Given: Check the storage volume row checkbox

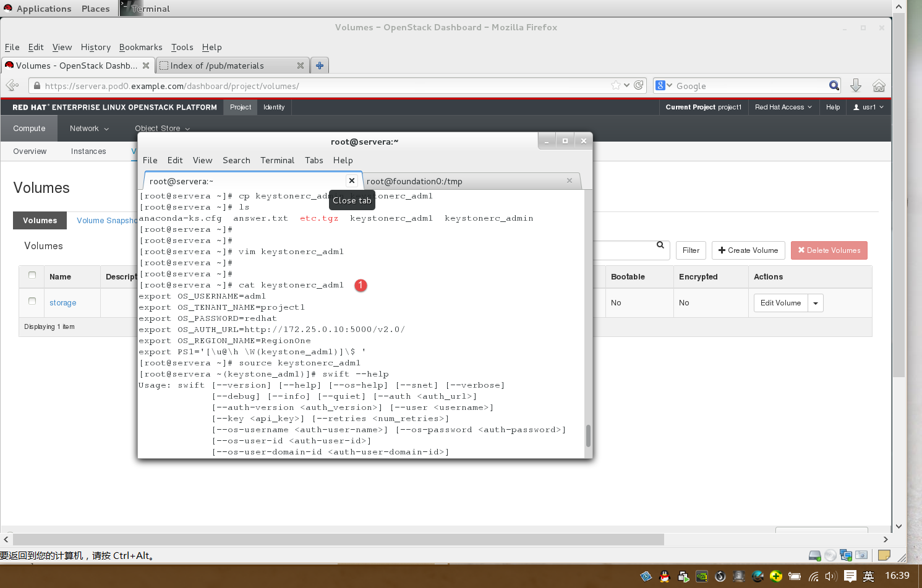Looking at the screenshot, I should tap(32, 301).
